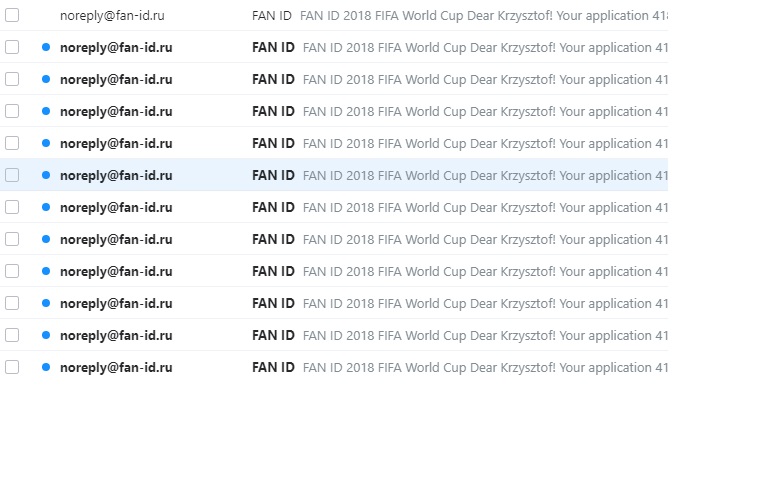The image size is (768, 480).
Task: Select checkbox in row just above highlighted email
Action: point(12,143)
